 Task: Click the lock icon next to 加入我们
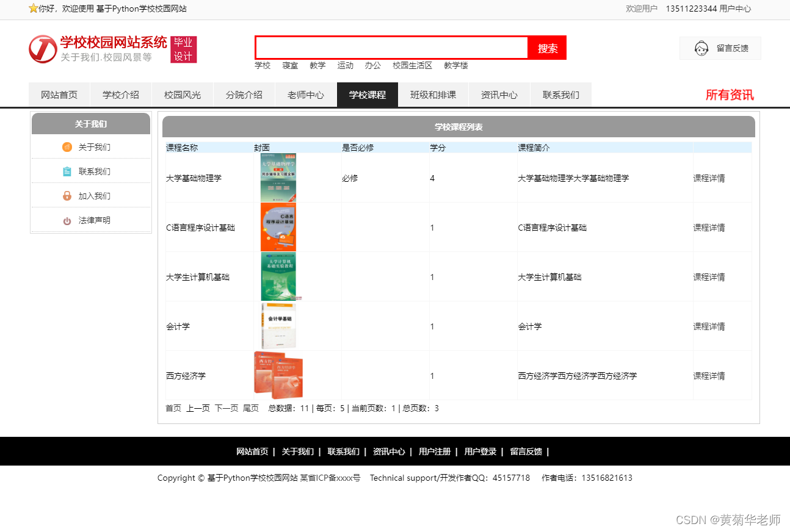(x=67, y=196)
